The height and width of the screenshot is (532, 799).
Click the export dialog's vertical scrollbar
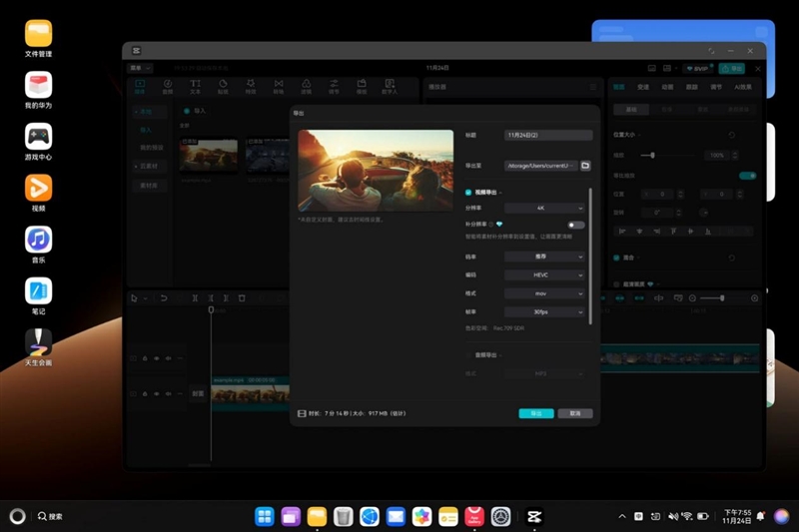(591, 255)
